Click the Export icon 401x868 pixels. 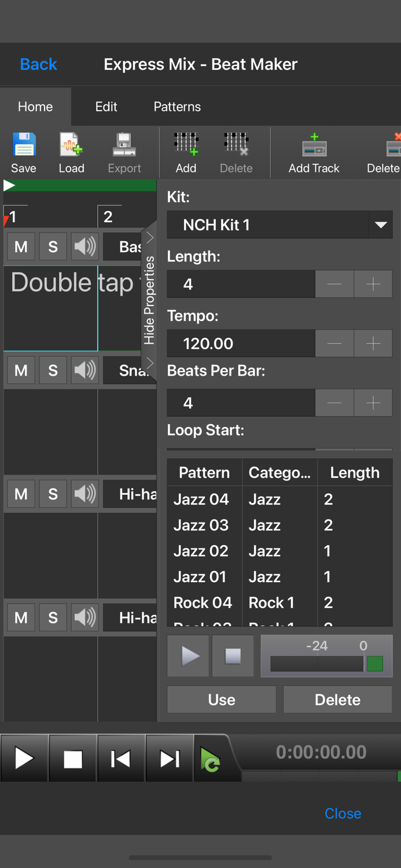click(x=124, y=152)
